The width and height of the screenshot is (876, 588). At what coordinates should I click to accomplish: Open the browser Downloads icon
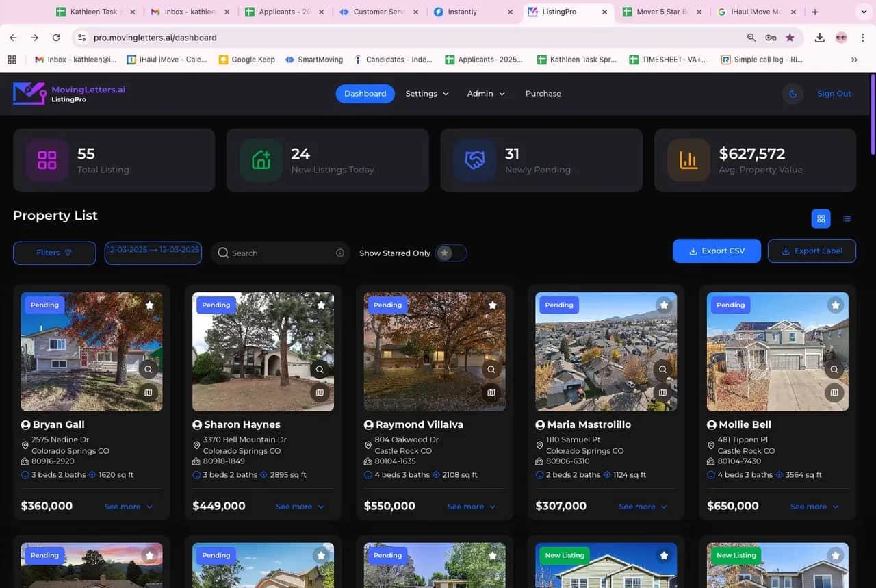click(820, 38)
